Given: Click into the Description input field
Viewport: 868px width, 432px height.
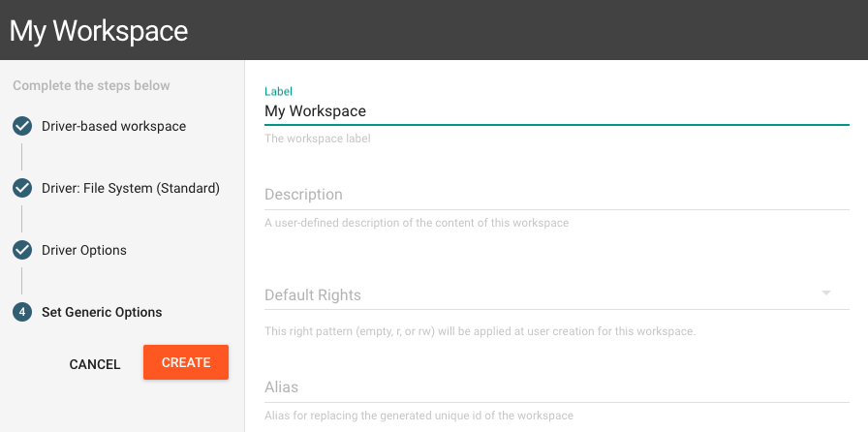Looking at the screenshot, I should (x=557, y=195).
